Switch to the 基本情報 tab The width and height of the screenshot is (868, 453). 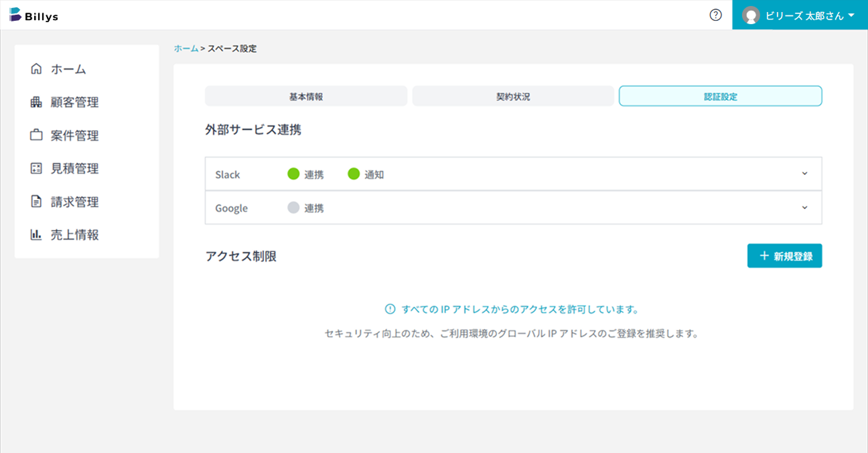(306, 96)
